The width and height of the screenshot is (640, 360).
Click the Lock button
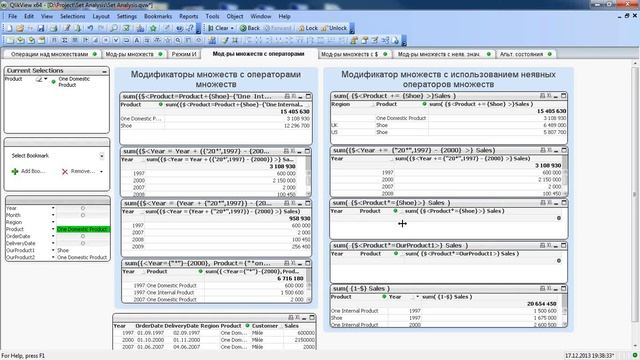pos(308,28)
